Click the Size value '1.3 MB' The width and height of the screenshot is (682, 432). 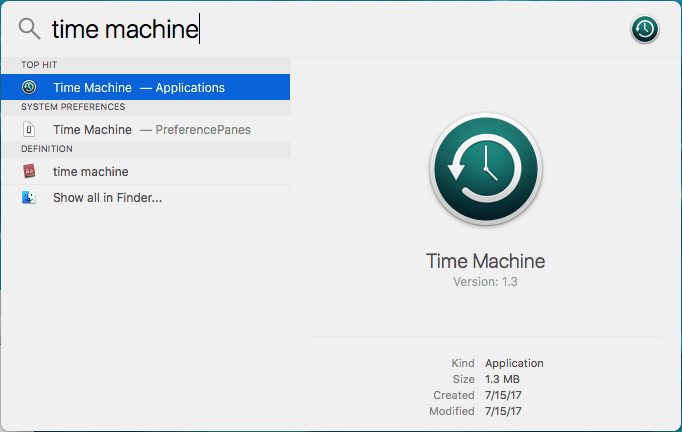(502, 379)
